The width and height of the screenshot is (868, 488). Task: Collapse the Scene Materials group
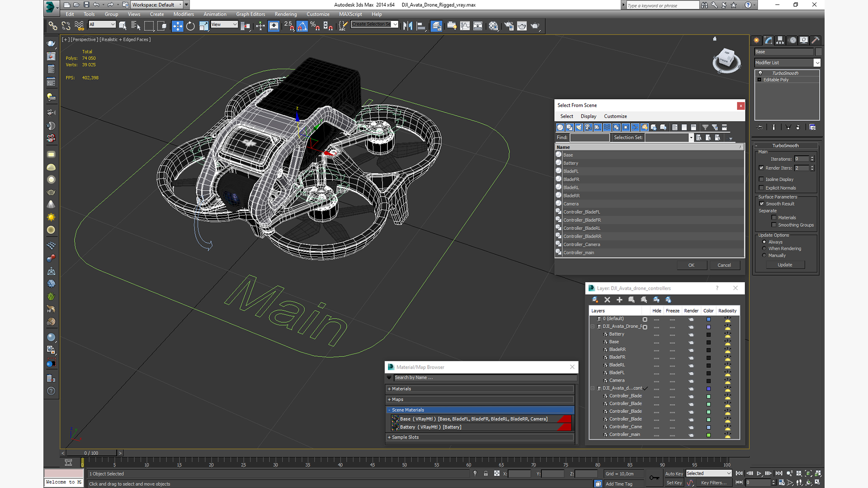[389, 410]
